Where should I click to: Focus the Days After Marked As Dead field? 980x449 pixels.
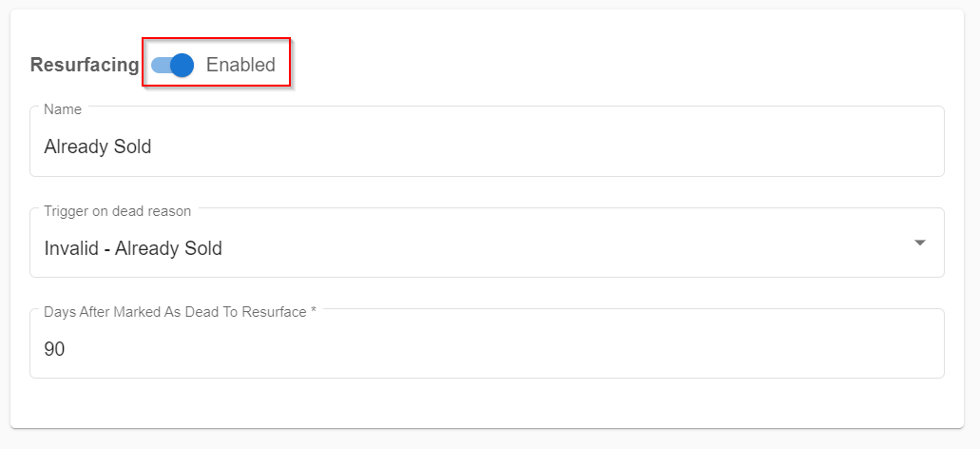(487, 343)
